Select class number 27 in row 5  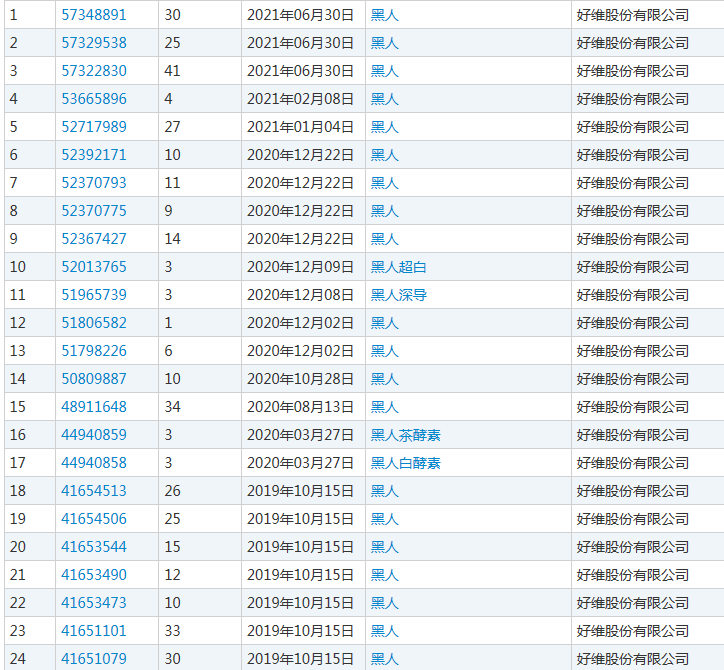click(172, 127)
